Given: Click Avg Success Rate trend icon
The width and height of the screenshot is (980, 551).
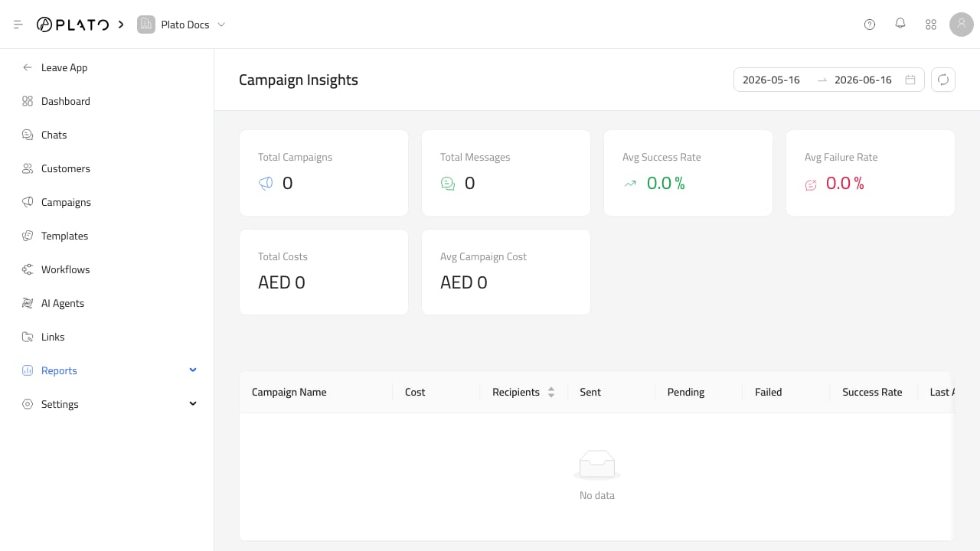Looking at the screenshot, I should pos(630,184).
